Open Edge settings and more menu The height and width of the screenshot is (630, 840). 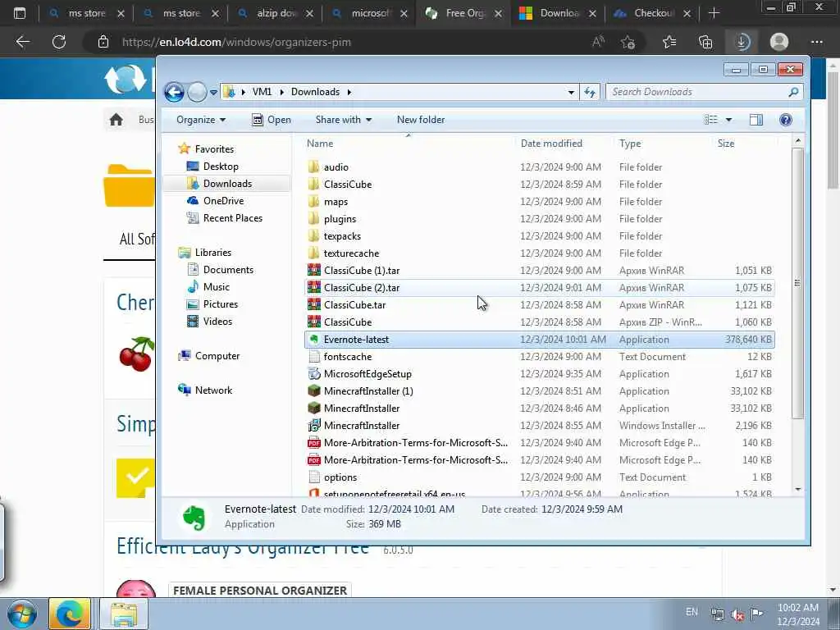[816, 42]
